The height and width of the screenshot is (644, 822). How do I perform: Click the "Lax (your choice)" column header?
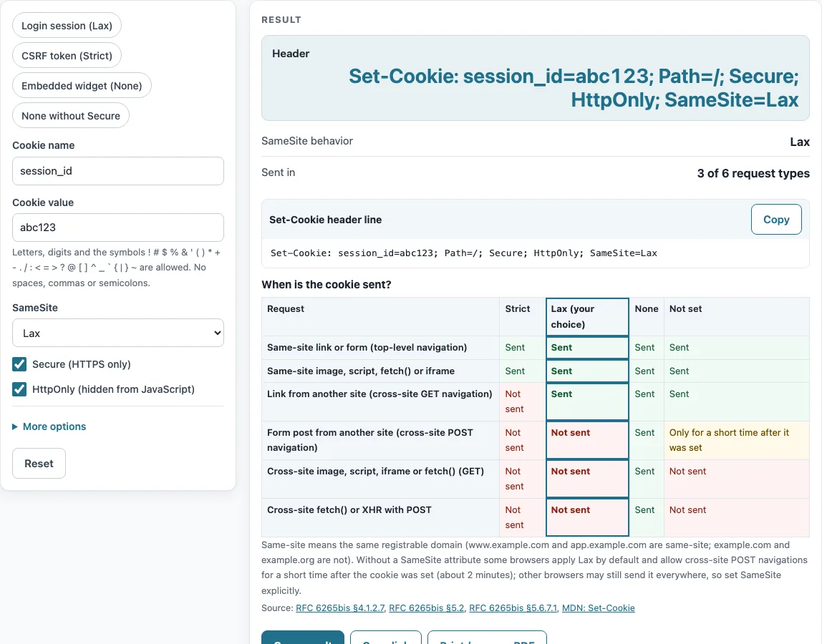point(587,317)
